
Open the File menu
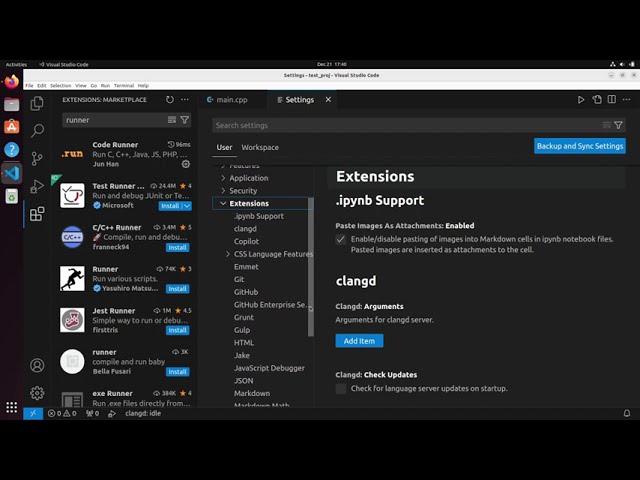[x=29, y=86]
